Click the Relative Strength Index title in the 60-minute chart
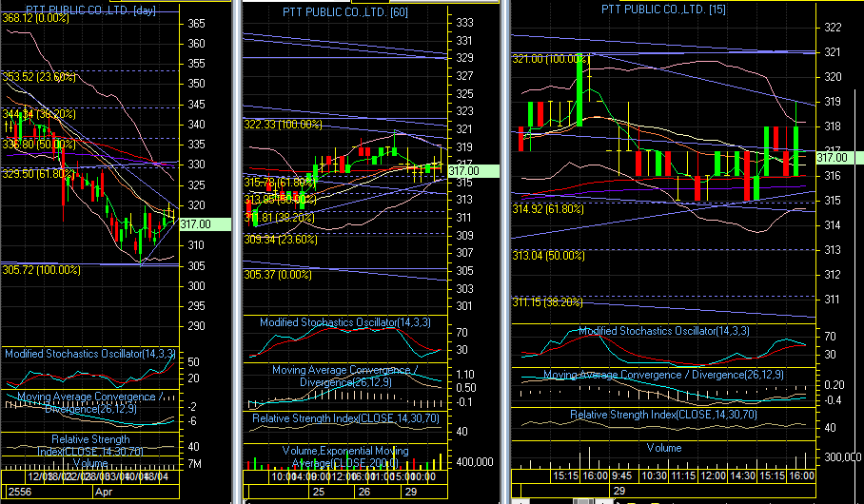Viewport: 864px width, 504px height. point(345,418)
